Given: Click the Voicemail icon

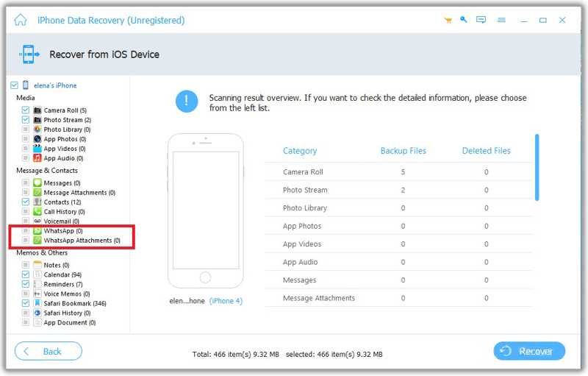Looking at the screenshot, I should [37, 221].
